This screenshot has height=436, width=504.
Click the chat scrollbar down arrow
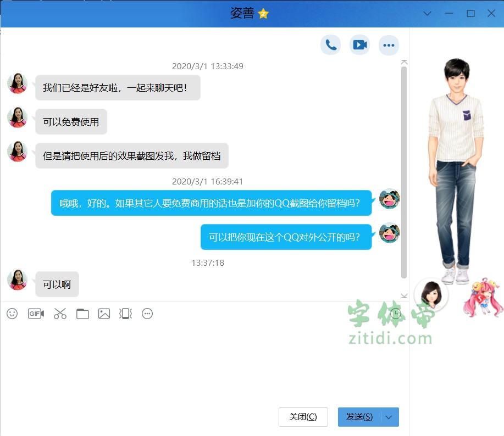(404, 295)
